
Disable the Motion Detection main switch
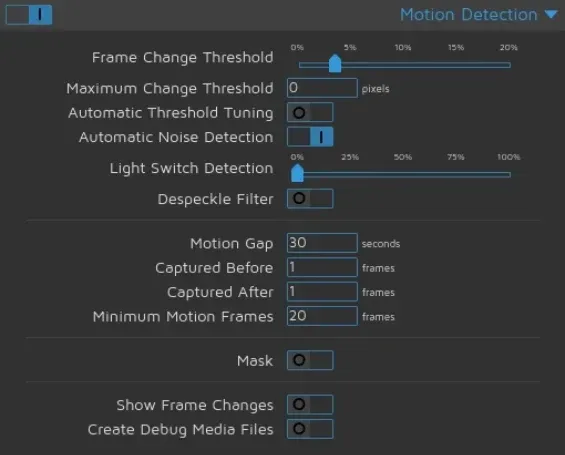29,15
